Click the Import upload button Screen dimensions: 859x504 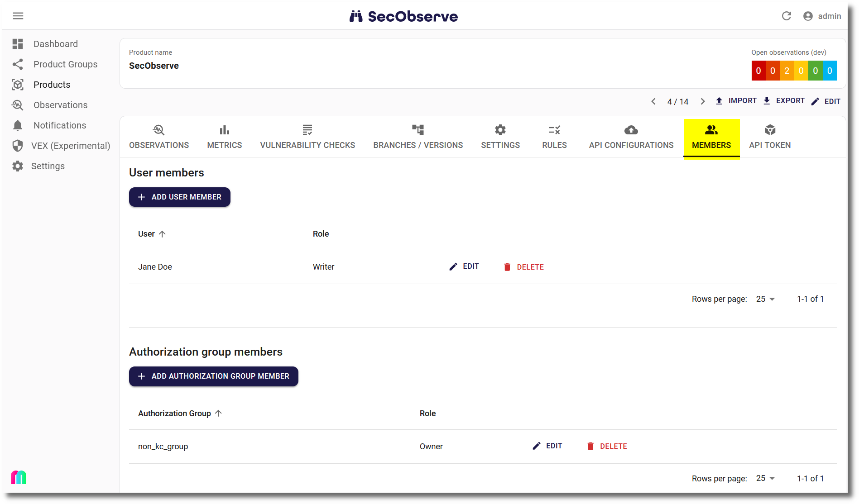736,101
